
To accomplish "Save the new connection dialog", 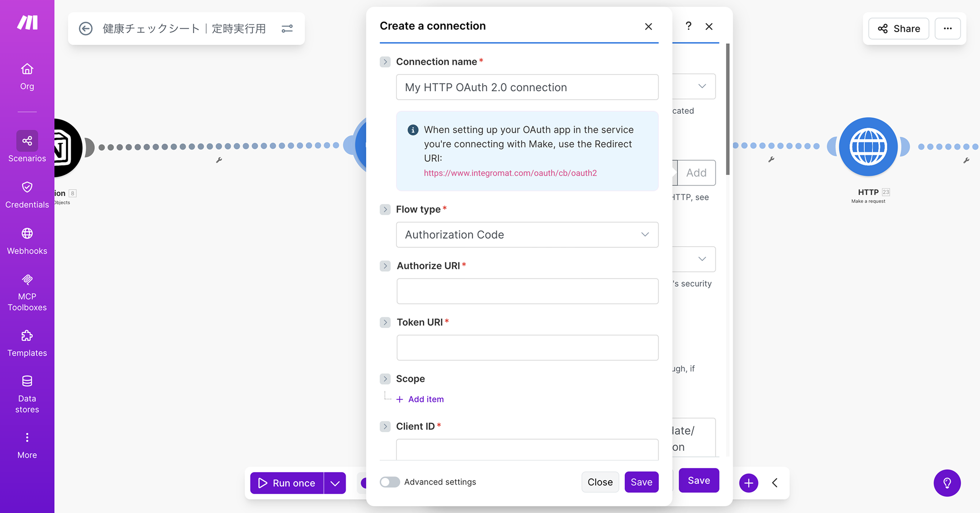I will pos(641,482).
